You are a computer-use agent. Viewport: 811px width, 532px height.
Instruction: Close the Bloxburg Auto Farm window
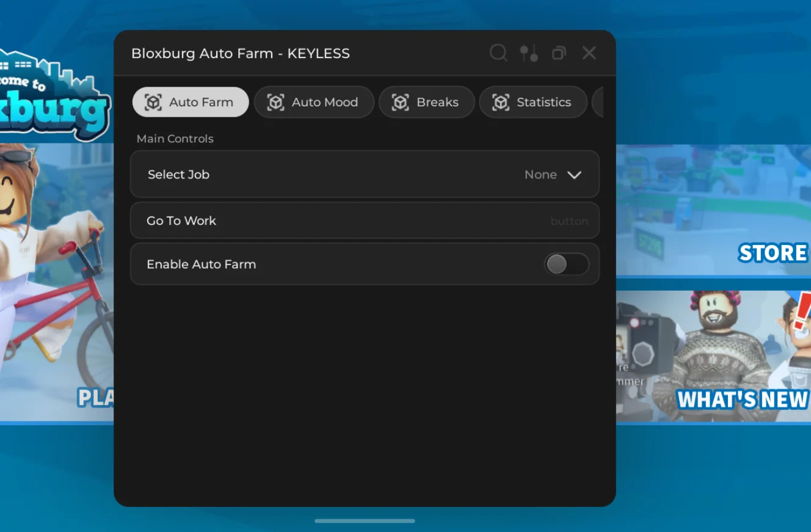tap(589, 53)
